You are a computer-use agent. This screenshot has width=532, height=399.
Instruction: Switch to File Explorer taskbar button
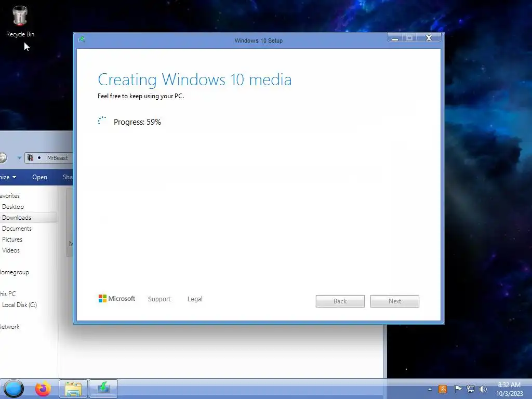pyautogui.click(x=73, y=389)
